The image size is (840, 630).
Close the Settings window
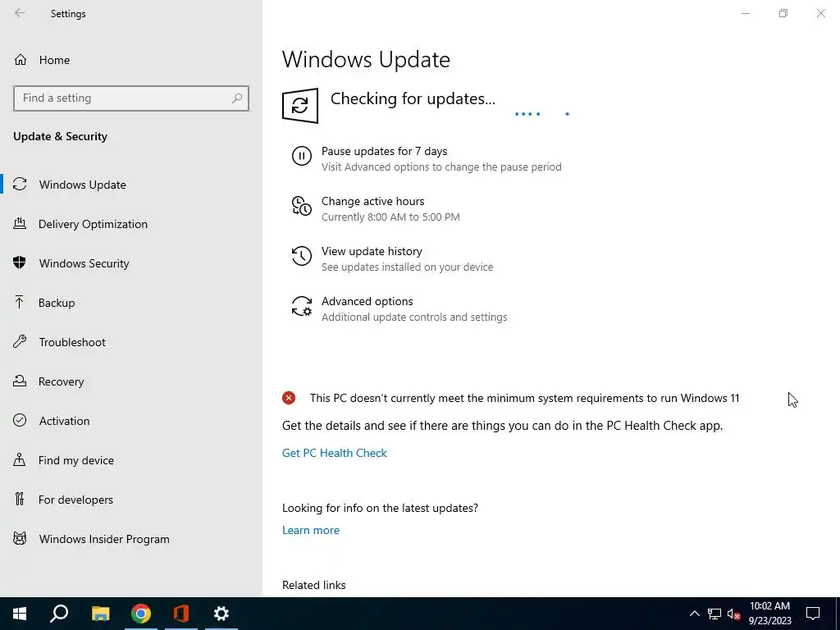coord(820,13)
